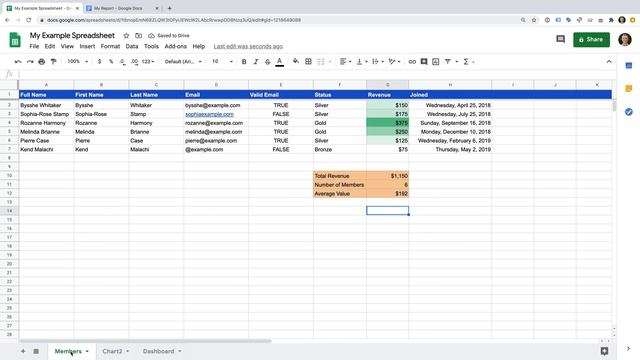Viewport: 640px width, 360px height.
Task: Create a filter with the funnel icon
Action: coord(448,62)
